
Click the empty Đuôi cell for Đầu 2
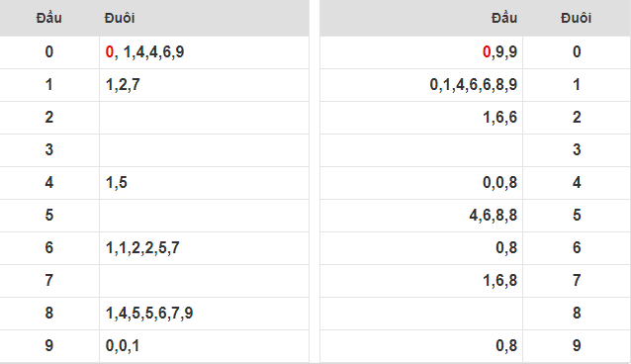tap(204, 118)
